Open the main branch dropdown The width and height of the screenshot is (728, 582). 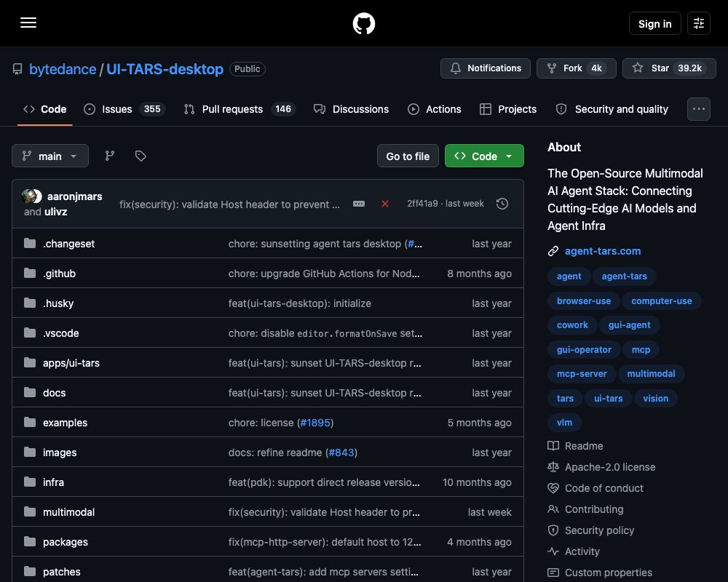50,156
